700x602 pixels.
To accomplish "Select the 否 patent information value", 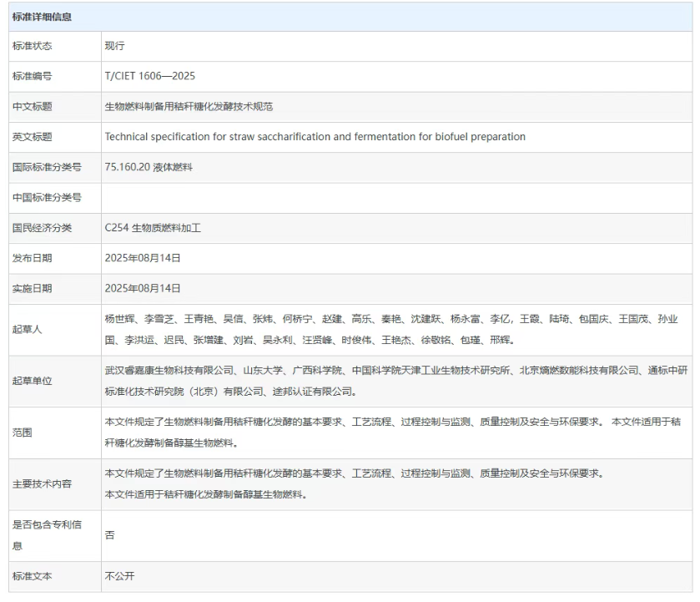I will click(109, 535).
